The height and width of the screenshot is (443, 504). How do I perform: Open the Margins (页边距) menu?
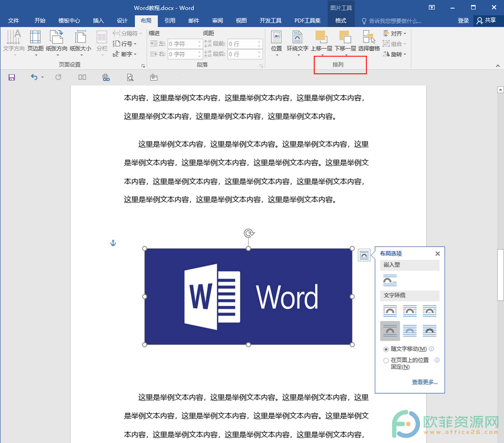[x=35, y=43]
